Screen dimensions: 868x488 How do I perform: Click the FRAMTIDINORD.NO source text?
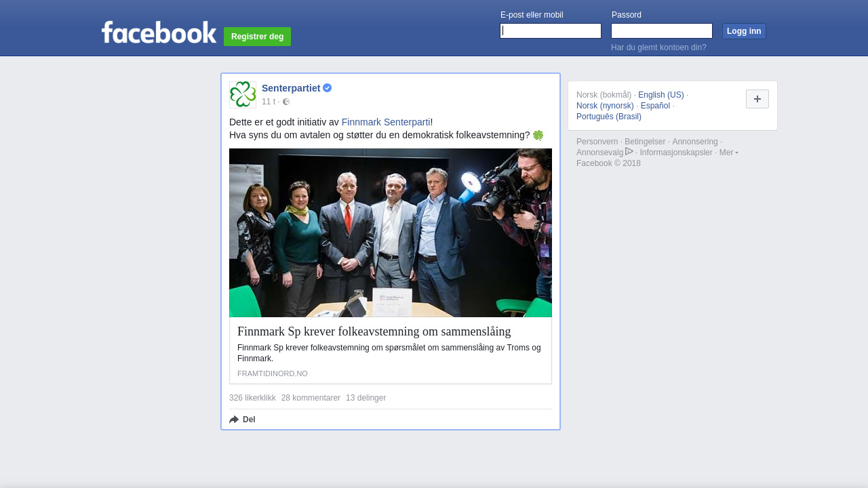(273, 373)
